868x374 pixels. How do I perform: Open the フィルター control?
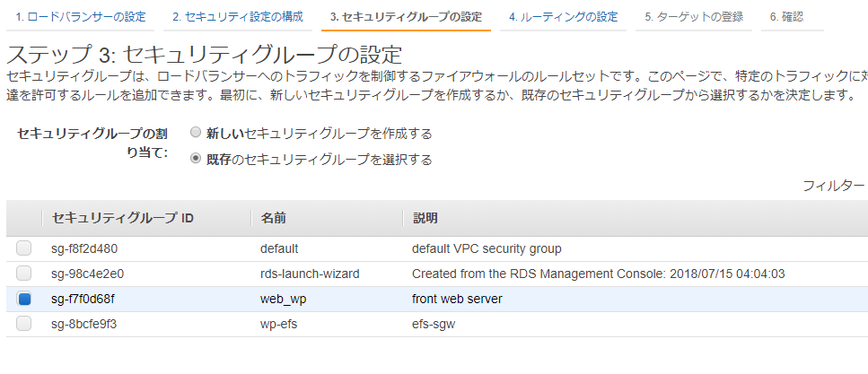834,186
